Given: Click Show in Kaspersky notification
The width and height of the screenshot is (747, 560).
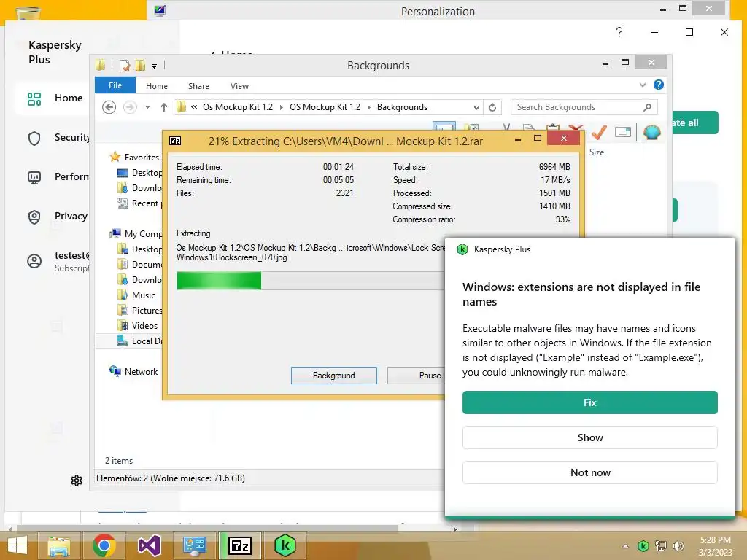Looking at the screenshot, I should point(589,437).
